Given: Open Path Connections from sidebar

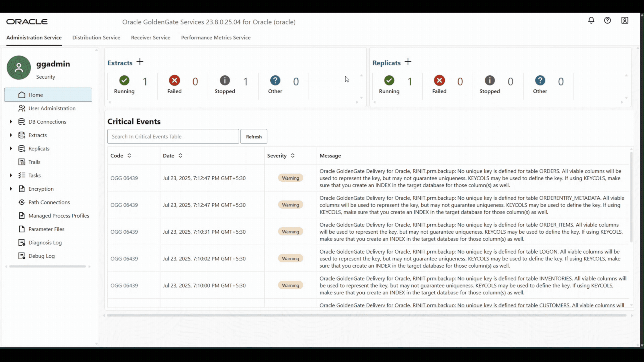Looking at the screenshot, I should [49, 202].
